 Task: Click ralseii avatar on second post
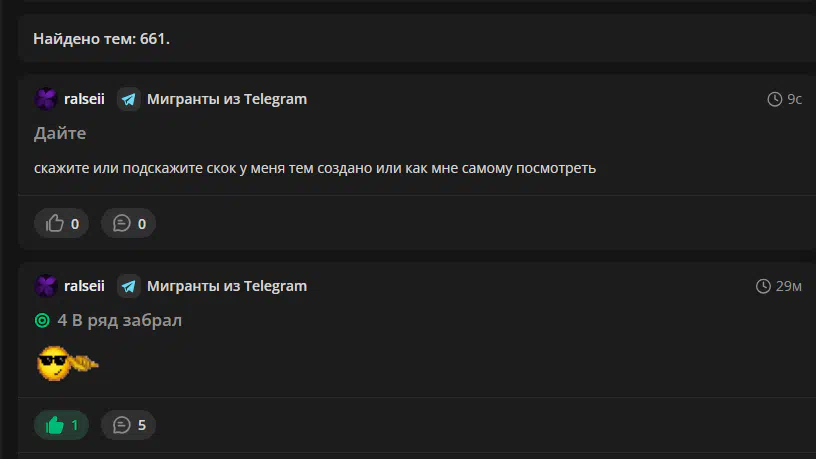click(46, 286)
